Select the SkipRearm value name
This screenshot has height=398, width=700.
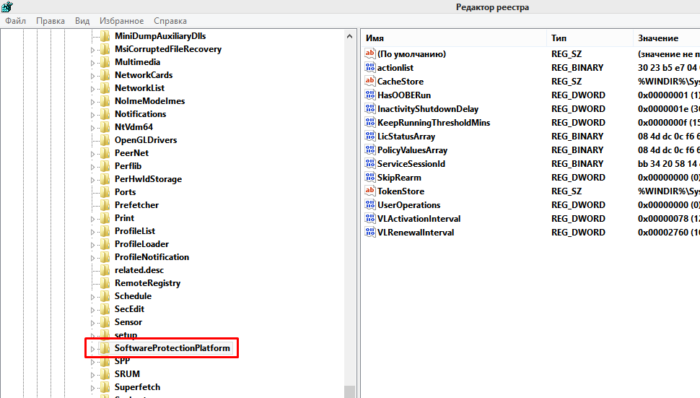click(x=399, y=178)
